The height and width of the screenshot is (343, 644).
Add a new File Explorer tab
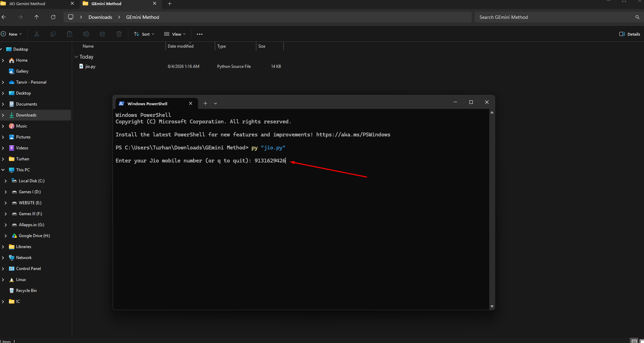point(169,4)
